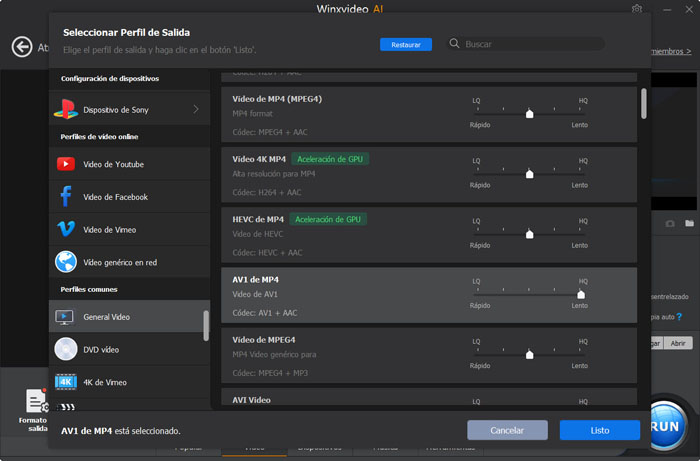Select 4K de Vimeo category
This screenshot has width=700, height=461.
129,382
